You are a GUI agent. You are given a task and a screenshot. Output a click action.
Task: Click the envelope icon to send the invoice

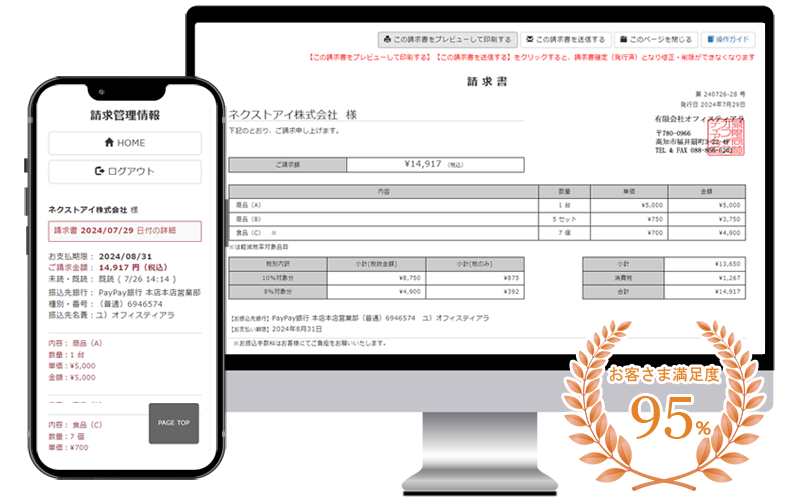tap(529, 40)
